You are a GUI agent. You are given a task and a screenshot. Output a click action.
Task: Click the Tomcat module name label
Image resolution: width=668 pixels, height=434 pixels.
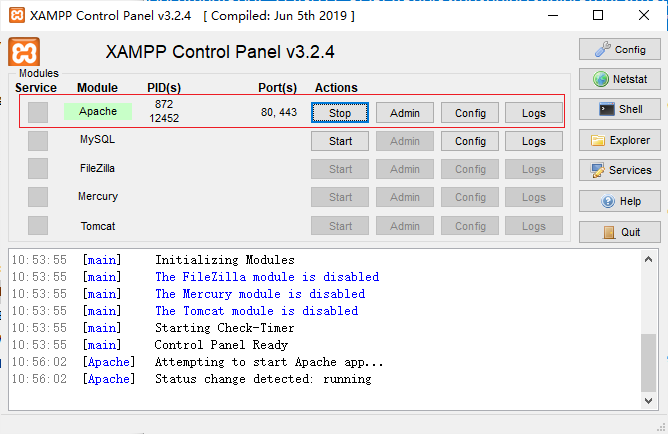point(98,226)
